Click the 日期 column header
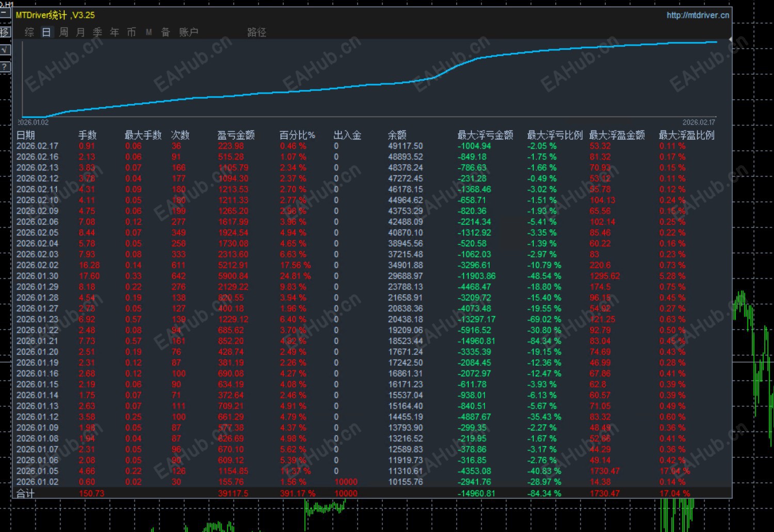The height and width of the screenshot is (532, 774). click(x=26, y=135)
